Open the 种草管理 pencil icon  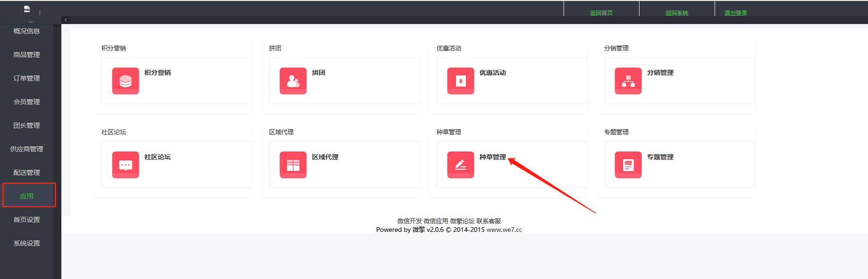tap(461, 165)
